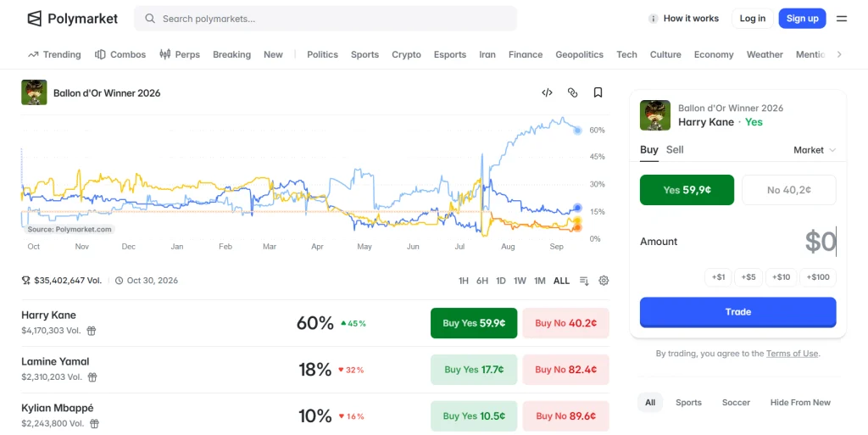868x435 pixels.
Task: Click the Polymarket logo
Action: [x=73, y=19]
